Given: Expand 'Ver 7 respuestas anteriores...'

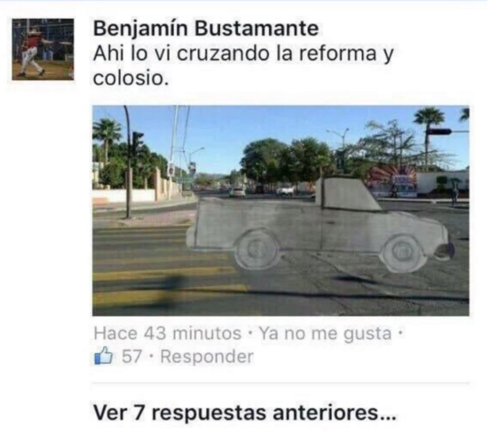Looking at the screenshot, I should [x=245, y=413].
